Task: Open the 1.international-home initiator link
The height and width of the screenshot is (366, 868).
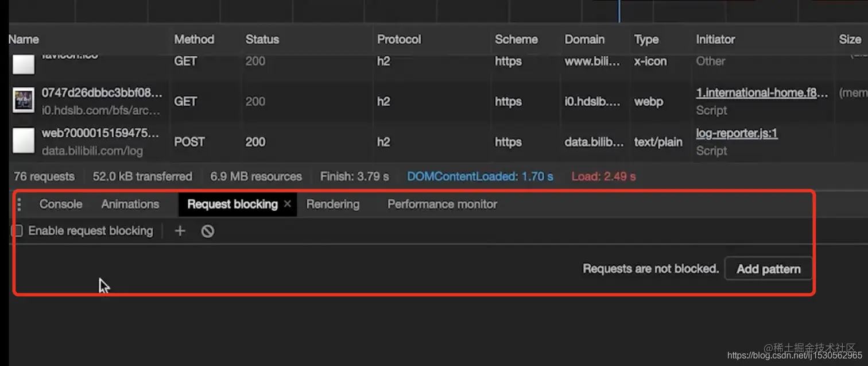Action: coord(762,93)
